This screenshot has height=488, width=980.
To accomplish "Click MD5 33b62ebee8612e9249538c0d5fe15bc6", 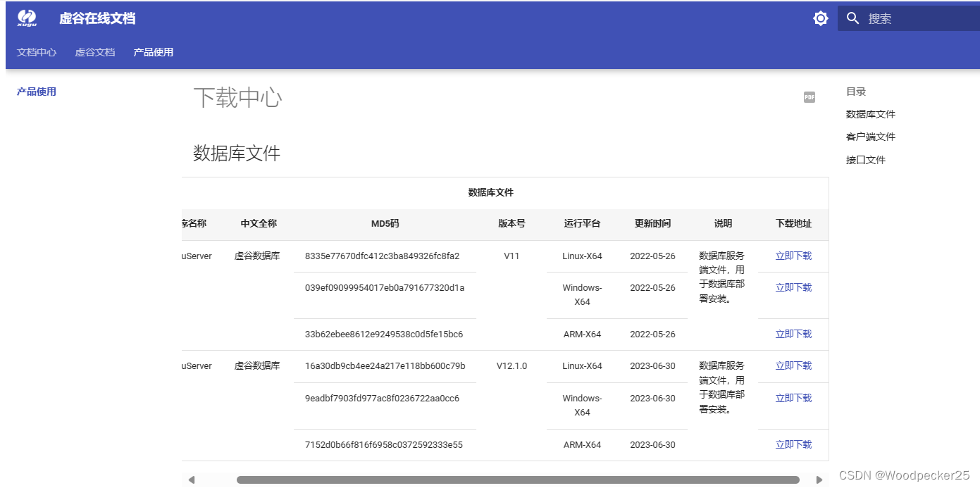I will [384, 334].
